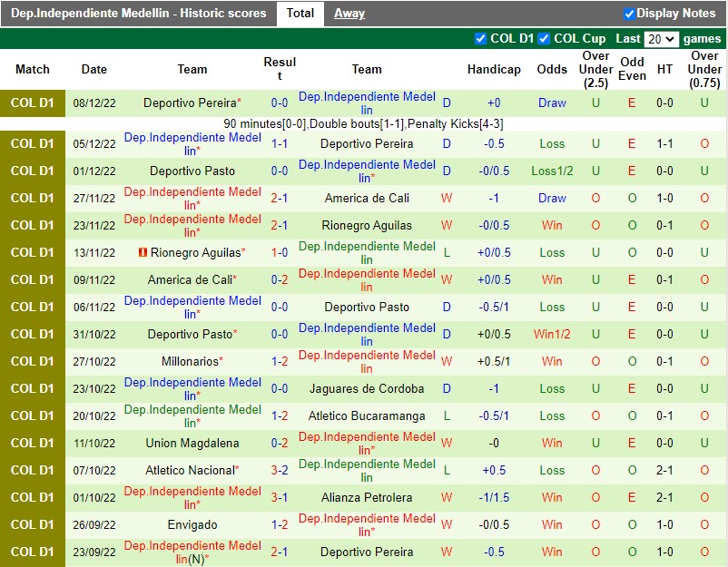Switch to the Total tab

click(x=300, y=14)
